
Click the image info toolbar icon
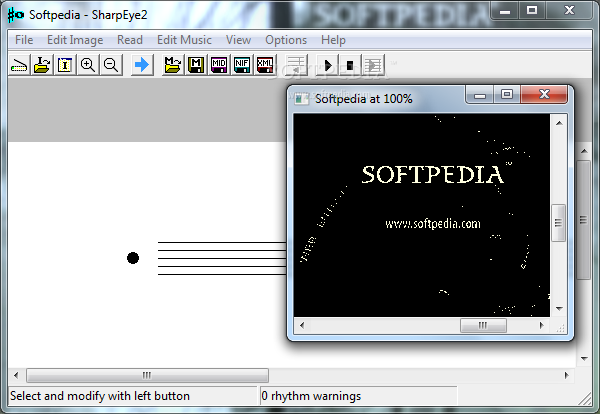(x=65, y=65)
